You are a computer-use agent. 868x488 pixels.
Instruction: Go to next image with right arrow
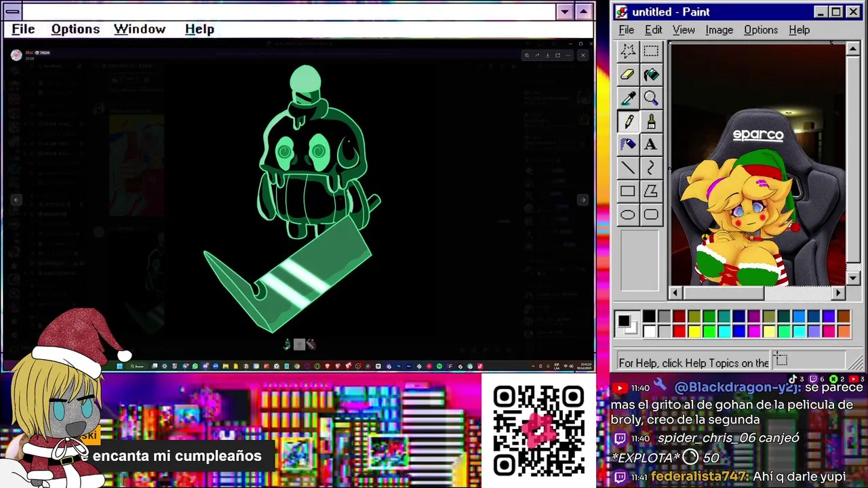(583, 200)
